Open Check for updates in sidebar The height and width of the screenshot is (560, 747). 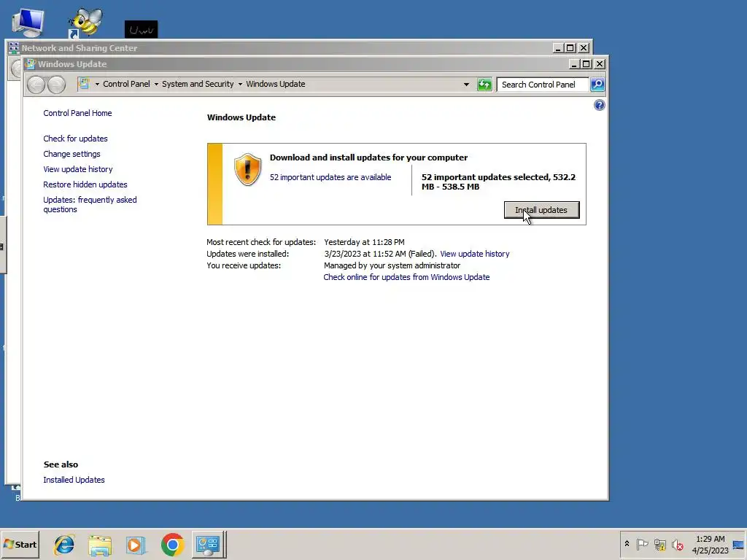(x=75, y=139)
